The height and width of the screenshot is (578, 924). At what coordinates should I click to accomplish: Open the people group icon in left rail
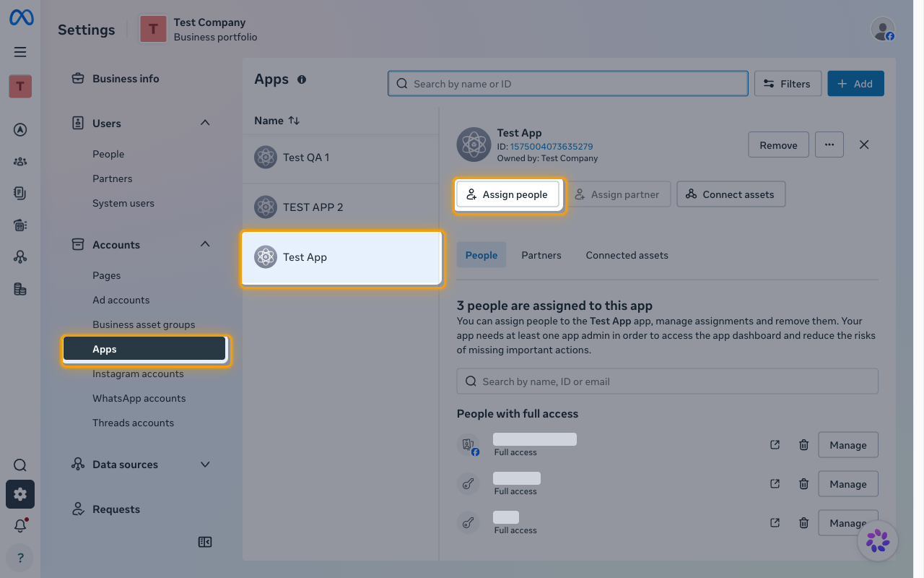(20, 161)
